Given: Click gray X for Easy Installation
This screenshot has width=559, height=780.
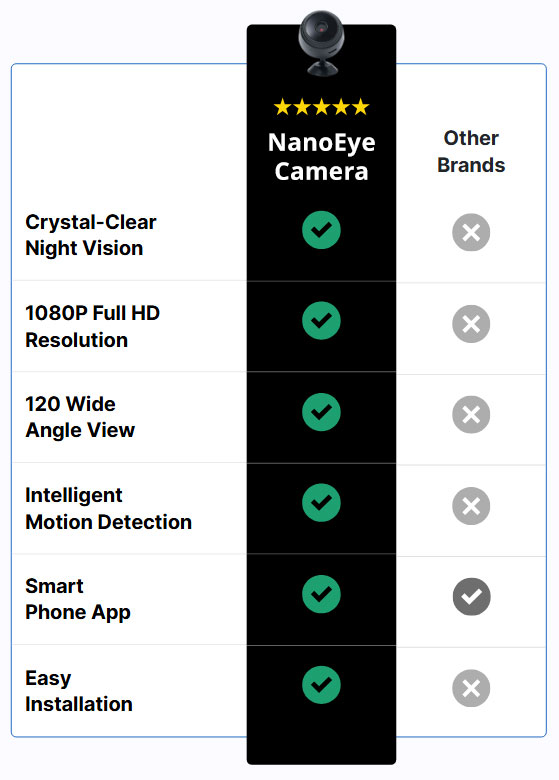Looking at the screenshot, I should coord(471,688).
